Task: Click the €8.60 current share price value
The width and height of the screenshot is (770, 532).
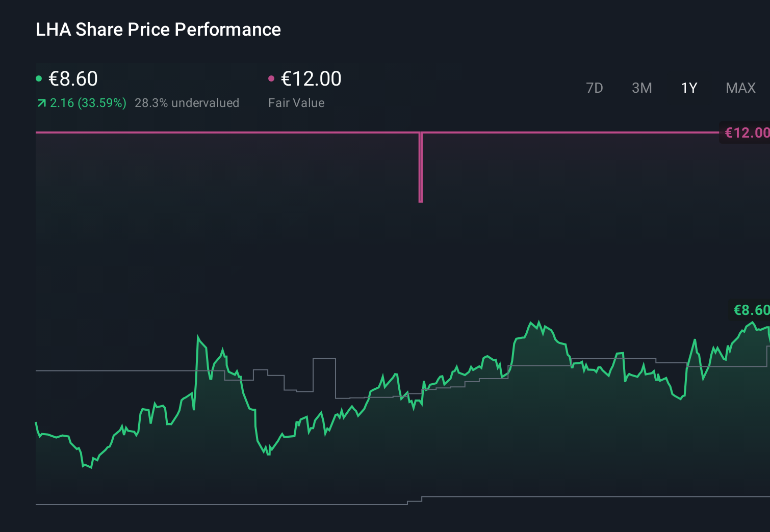Action: click(73, 79)
